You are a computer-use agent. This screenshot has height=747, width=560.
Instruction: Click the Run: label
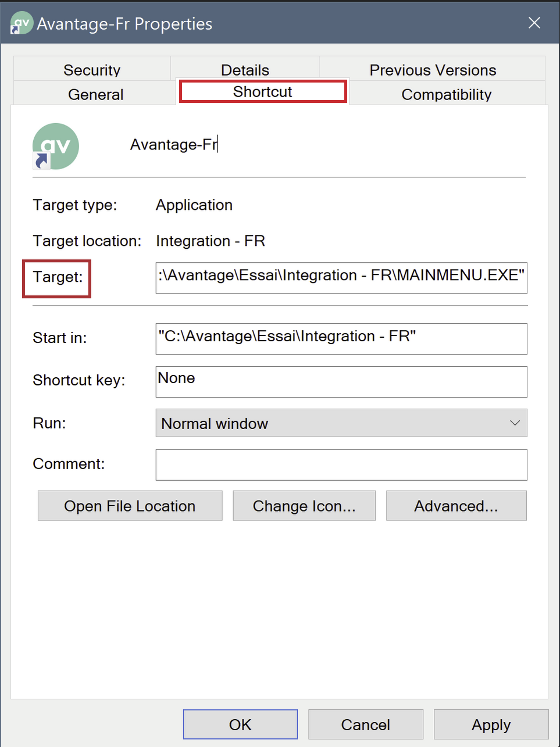[49, 423]
